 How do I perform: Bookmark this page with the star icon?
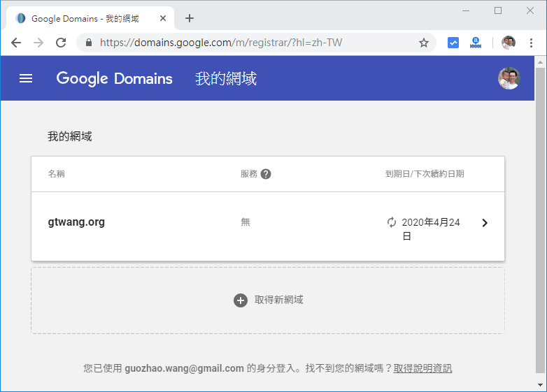(423, 43)
